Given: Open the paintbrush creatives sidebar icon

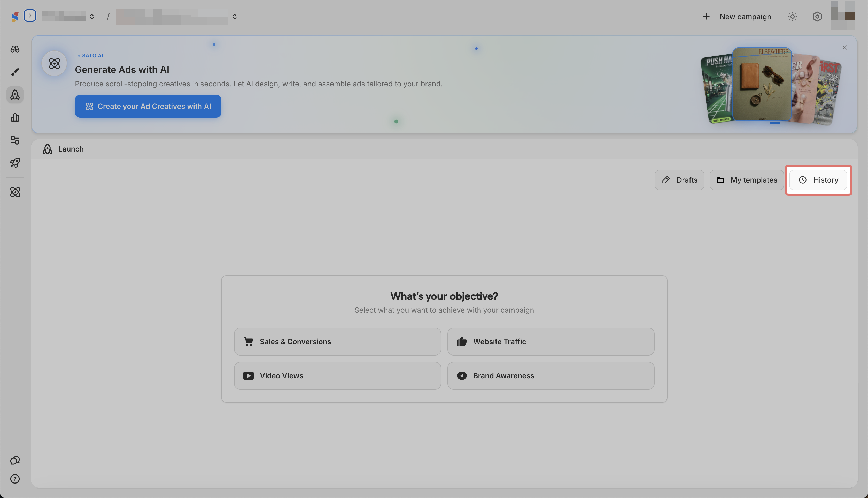Looking at the screenshot, I should click(x=15, y=72).
